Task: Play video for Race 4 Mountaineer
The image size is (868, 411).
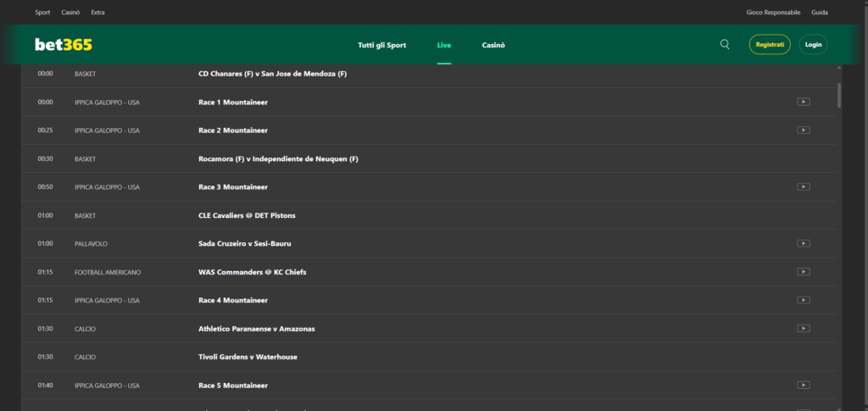Action: [x=803, y=300]
